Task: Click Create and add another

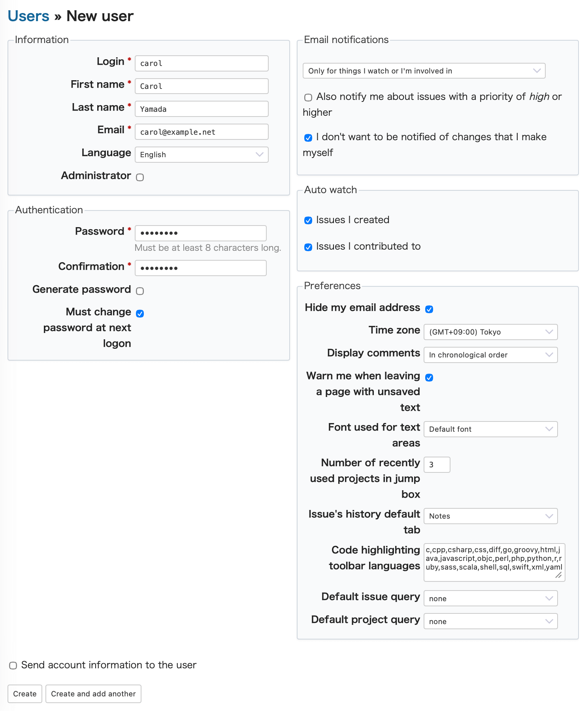Action: (x=93, y=694)
